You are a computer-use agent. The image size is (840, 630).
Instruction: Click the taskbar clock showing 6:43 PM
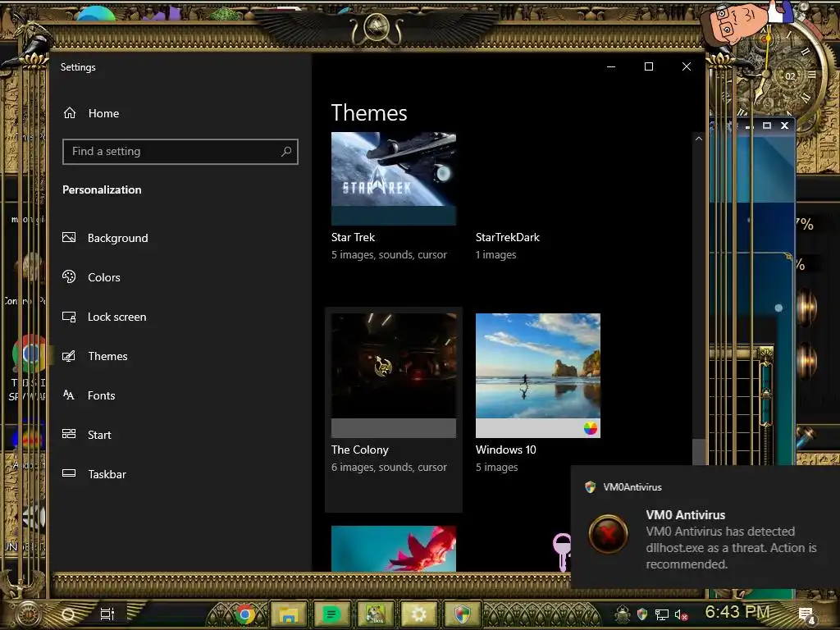click(x=737, y=612)
